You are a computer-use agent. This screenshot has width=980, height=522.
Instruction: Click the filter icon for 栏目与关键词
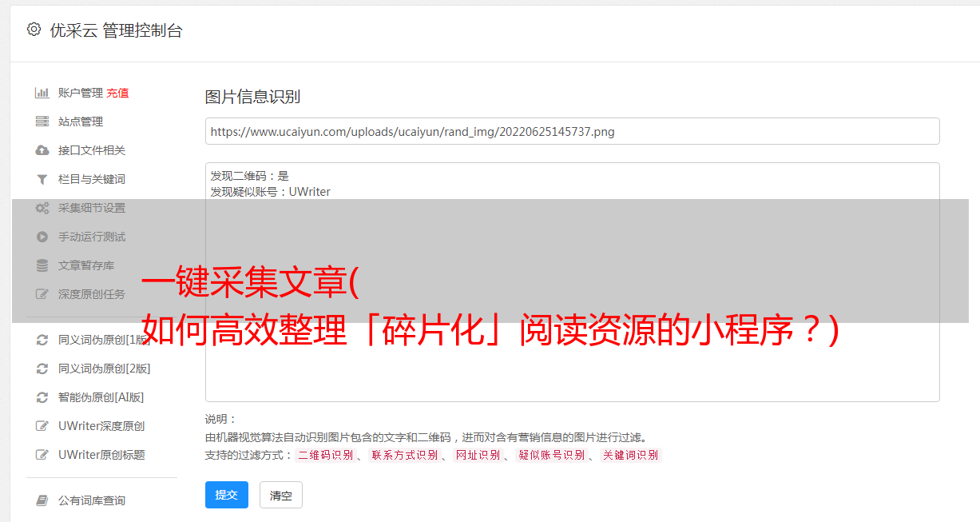click(42, 179)
